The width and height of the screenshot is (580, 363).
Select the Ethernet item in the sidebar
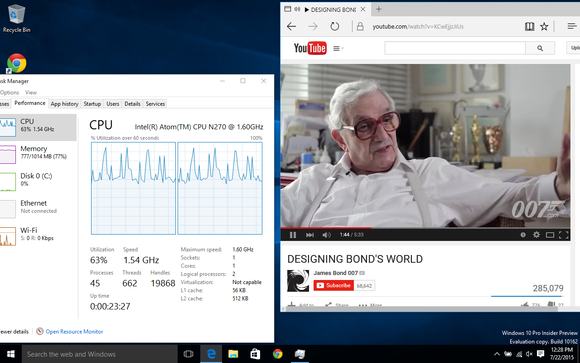(38, 208)
